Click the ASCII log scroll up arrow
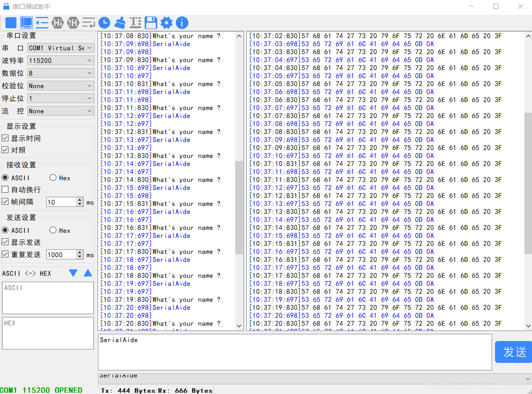Image resolution: width=532 pixels, height=394 pixels. [239, 36]
